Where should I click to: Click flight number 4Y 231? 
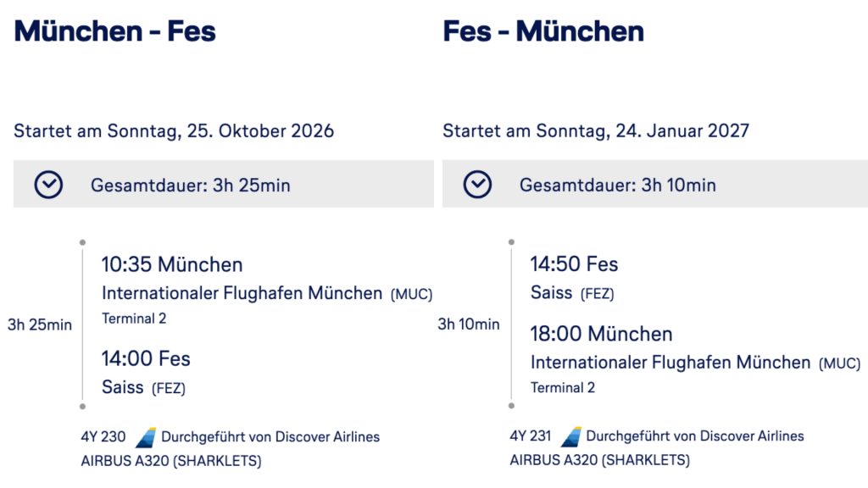tap(530, 437)
